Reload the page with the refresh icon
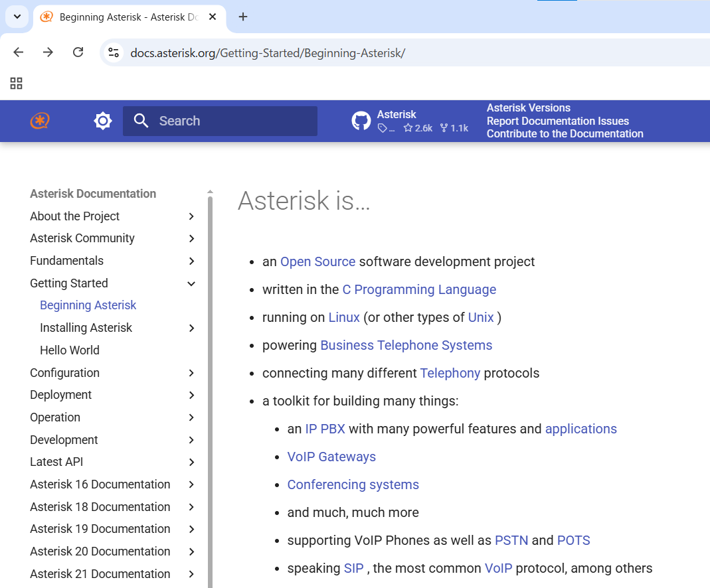 (x=78, y=52)
